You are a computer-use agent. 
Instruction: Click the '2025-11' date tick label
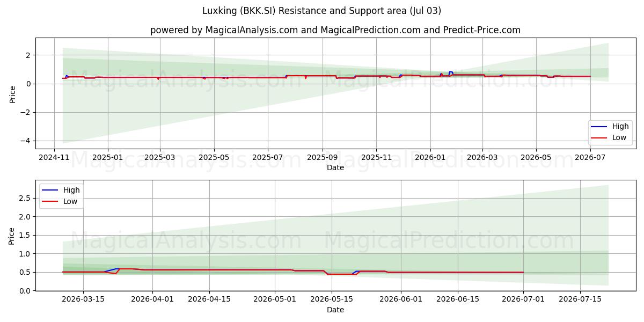[376, 158]
